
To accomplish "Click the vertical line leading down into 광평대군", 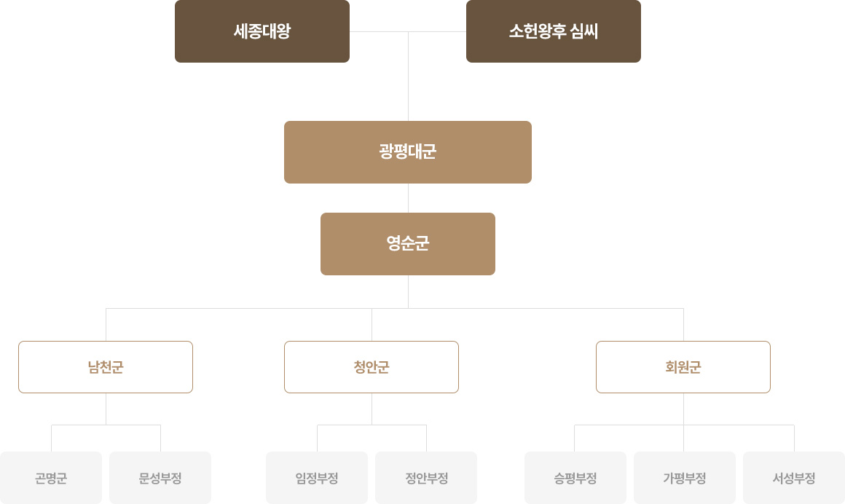I will tap(408, 76).
